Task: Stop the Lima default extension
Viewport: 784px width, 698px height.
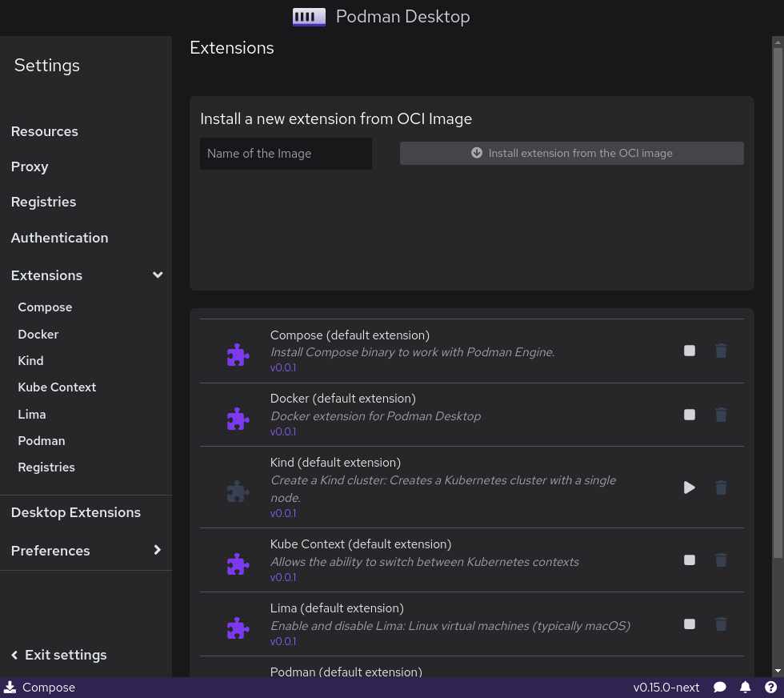Action: 689,624
